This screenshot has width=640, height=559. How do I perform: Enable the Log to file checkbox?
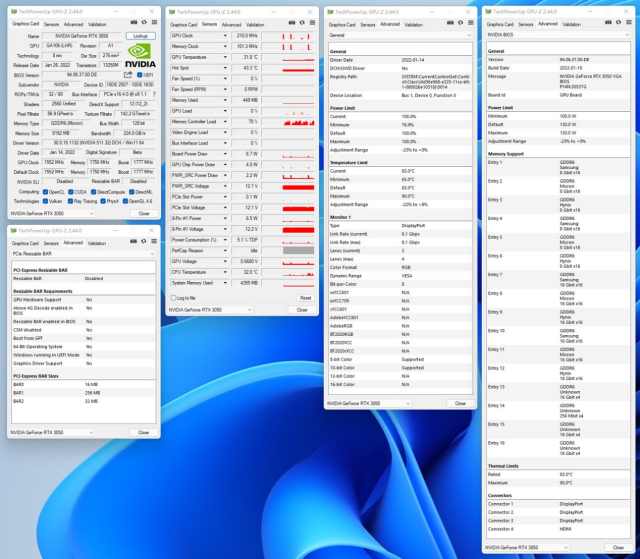pyautogui.click(x=173, y=298)
